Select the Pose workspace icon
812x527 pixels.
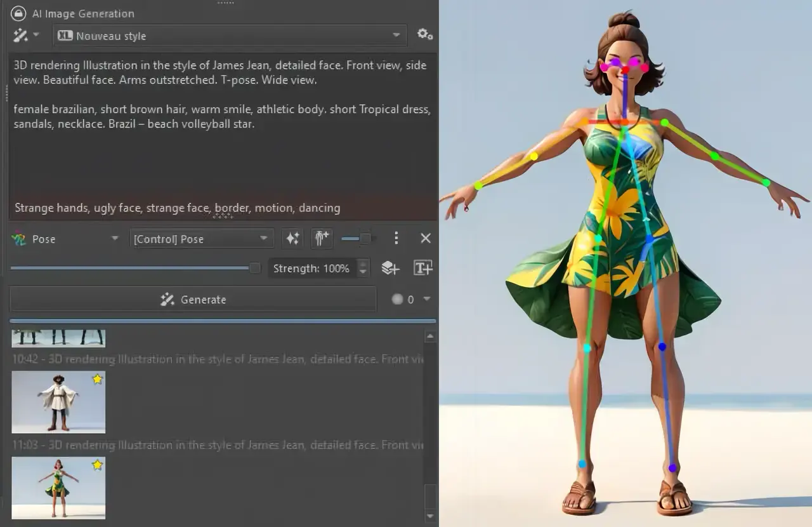20,239
